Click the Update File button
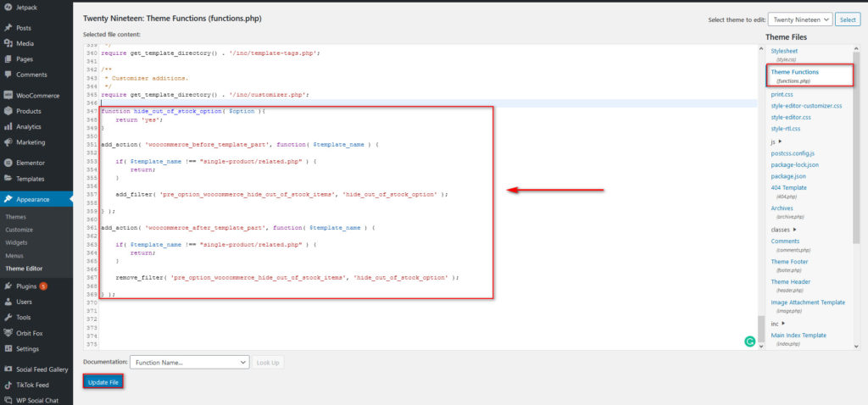Image resolution: width=868 pixels, height=405 pixels. coord(103,383)
